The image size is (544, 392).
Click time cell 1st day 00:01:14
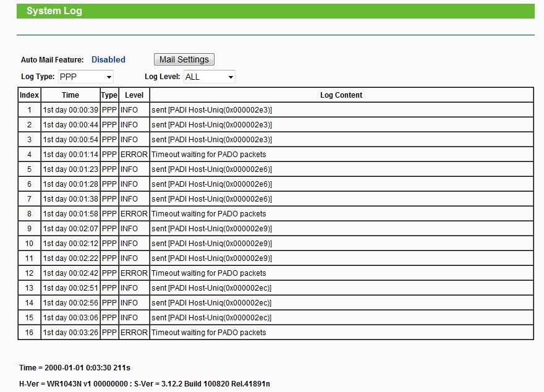[70, 155]
